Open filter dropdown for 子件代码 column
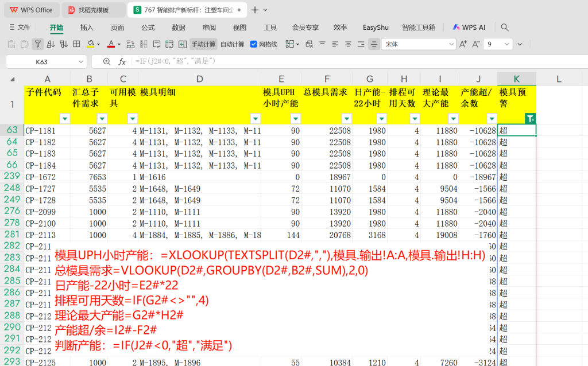Viewport: 588px width, 366px height. [65, 119]
